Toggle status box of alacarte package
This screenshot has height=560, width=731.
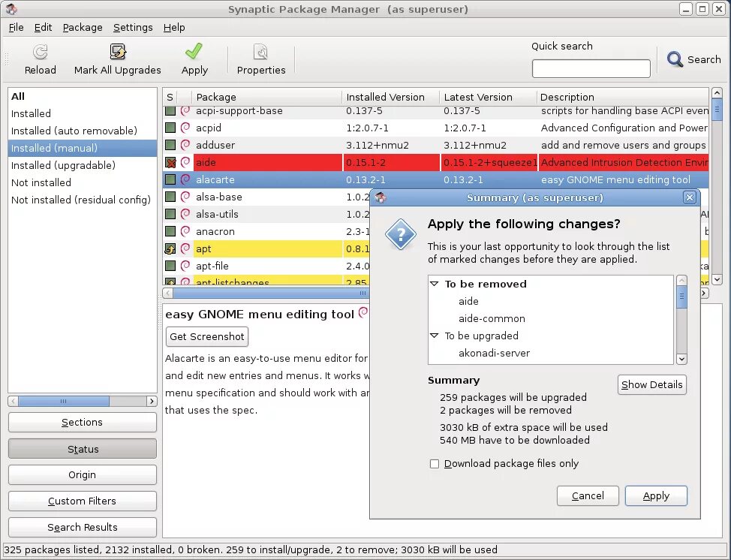(170, 179)
